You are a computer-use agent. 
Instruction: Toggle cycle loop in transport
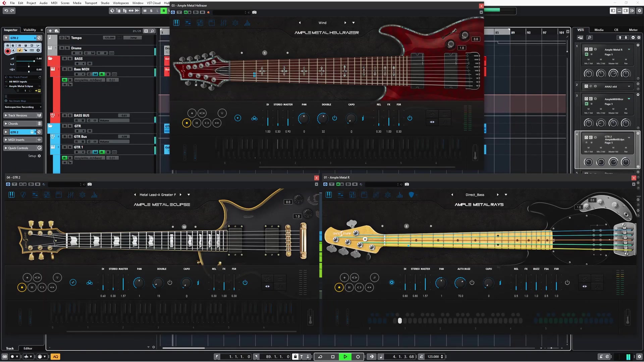click(320, 357)
